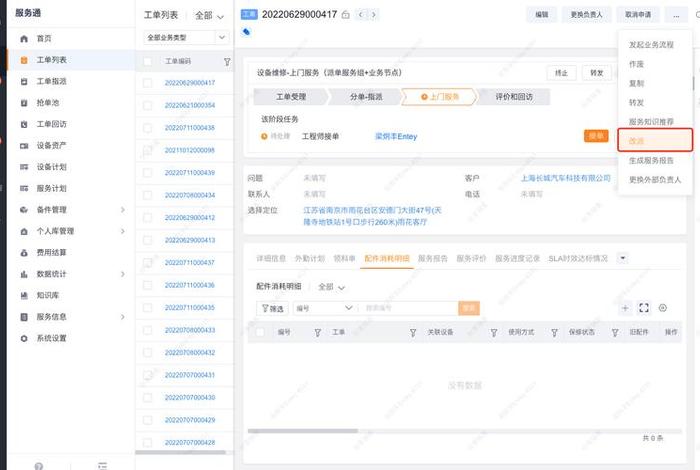The width and height of the screenshot is (700, 470).
Task: Click the help question-mark icon at bottom
Action: (x=39, y=466)
